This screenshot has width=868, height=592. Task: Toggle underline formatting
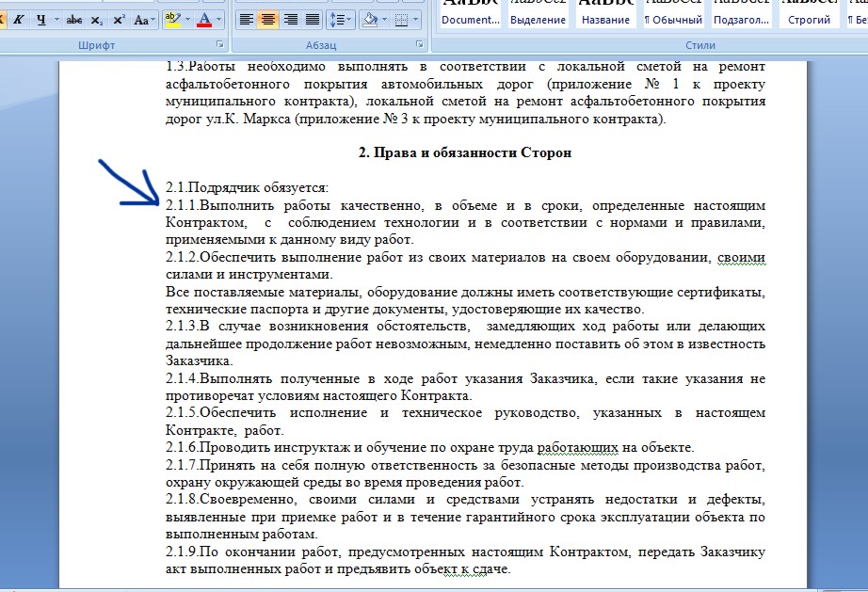(x=41, y=20)
